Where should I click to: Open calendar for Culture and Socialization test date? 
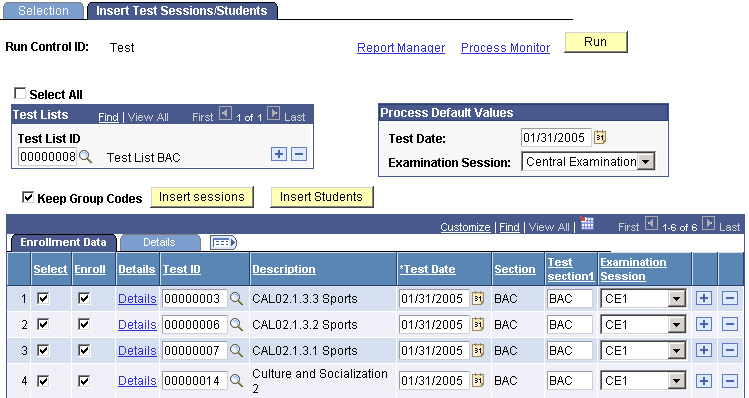478,381
